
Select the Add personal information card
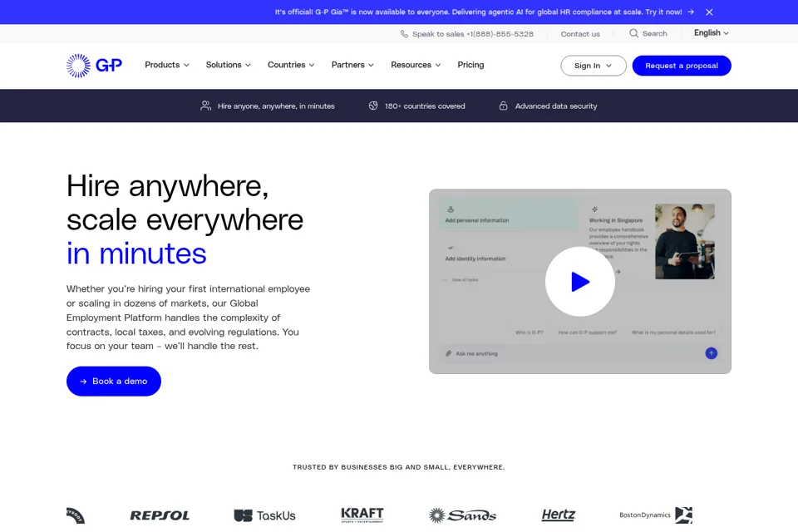(508, 214)
